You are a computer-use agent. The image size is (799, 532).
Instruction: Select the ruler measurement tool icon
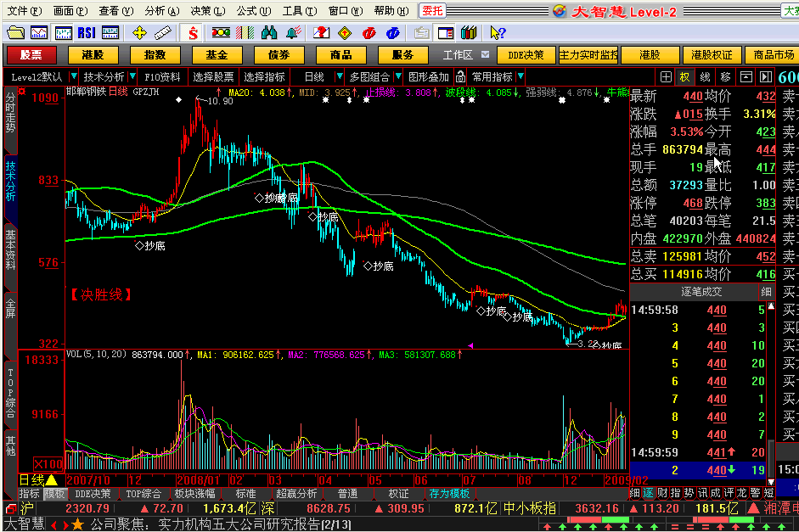click(163, 33)
